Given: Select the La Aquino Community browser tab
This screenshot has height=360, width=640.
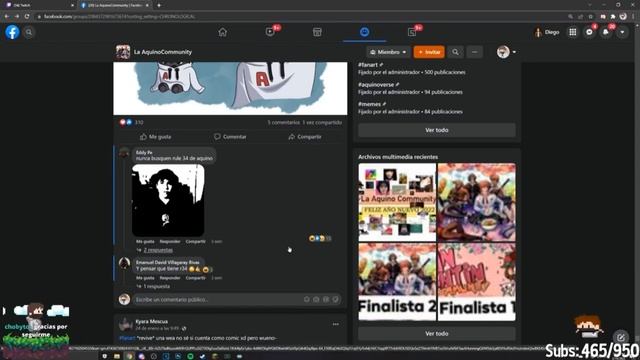Looking at the screenshot, I should coord(114,5).
